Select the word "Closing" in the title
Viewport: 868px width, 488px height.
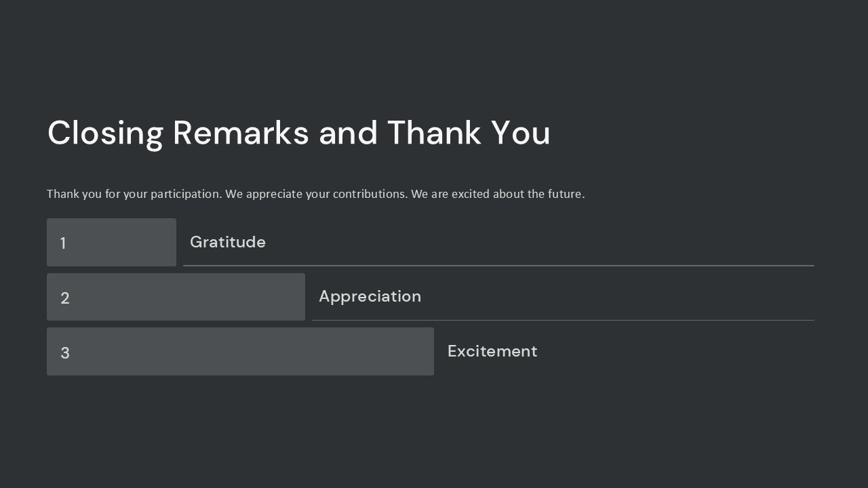(105, 133)
